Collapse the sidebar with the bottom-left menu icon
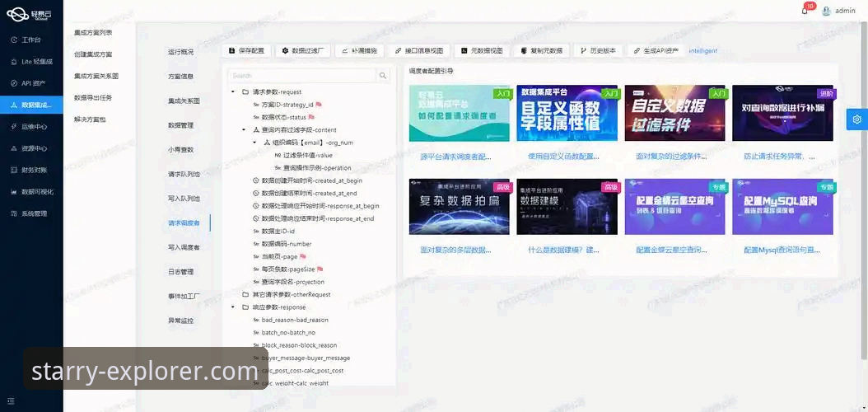 pyautogui.click(x=11, y=401)
